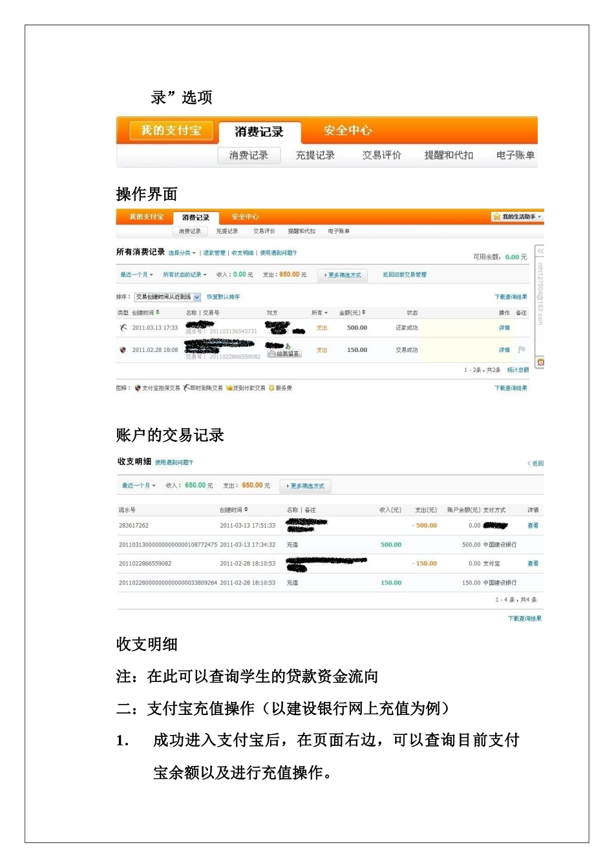The image size is (614, 868).
Task: Click the 货到付款交易 legend truck icon
Action: click(x=229, y=388)
